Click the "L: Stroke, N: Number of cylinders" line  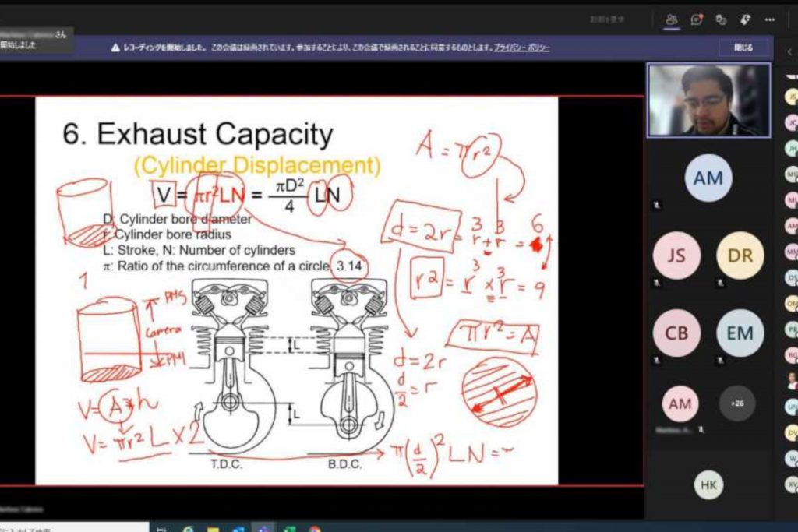199,250
